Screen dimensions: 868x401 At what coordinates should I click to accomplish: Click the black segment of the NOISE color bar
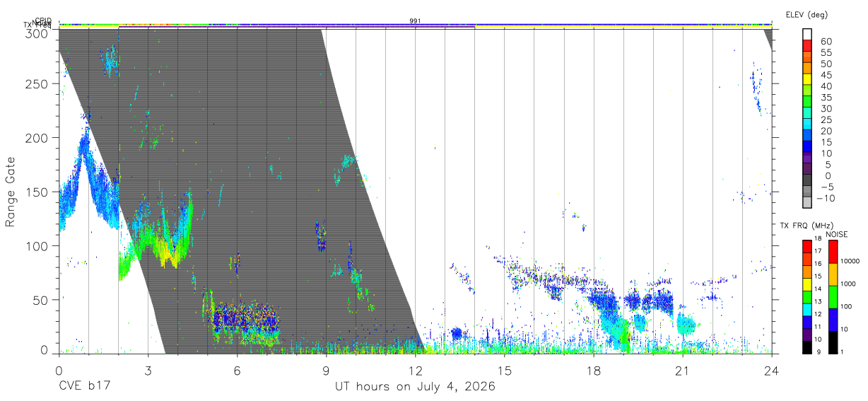click(x=832, y=342)
